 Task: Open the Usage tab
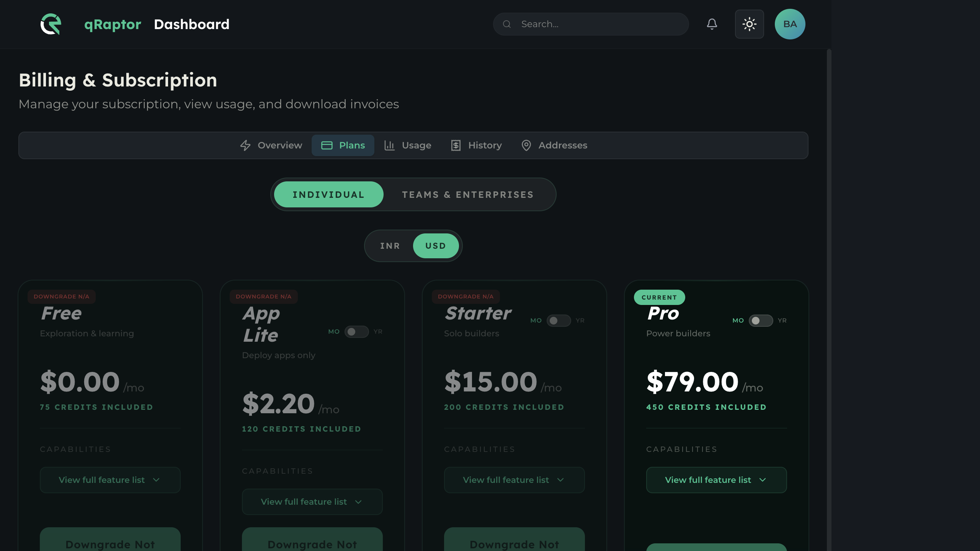point(408,145)
